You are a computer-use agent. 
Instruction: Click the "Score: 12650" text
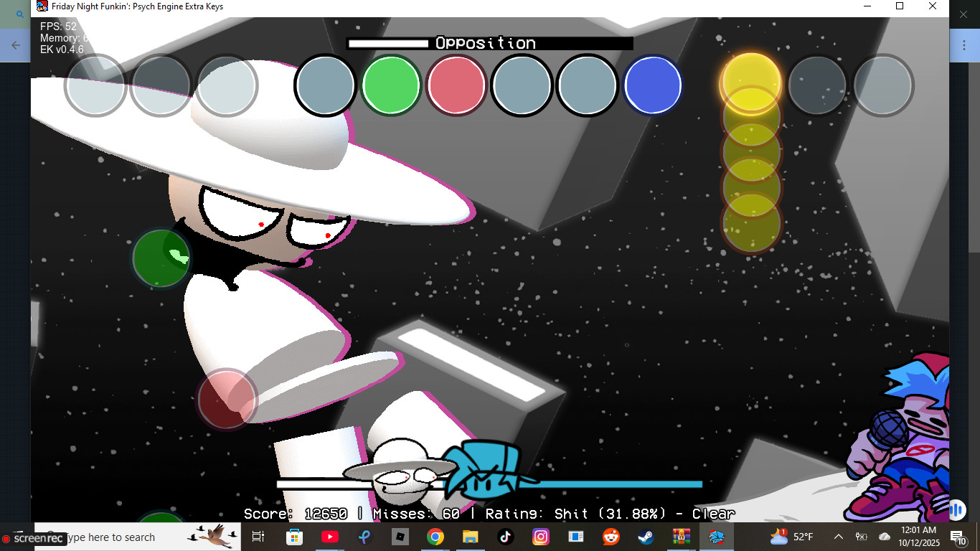[296, 514]
